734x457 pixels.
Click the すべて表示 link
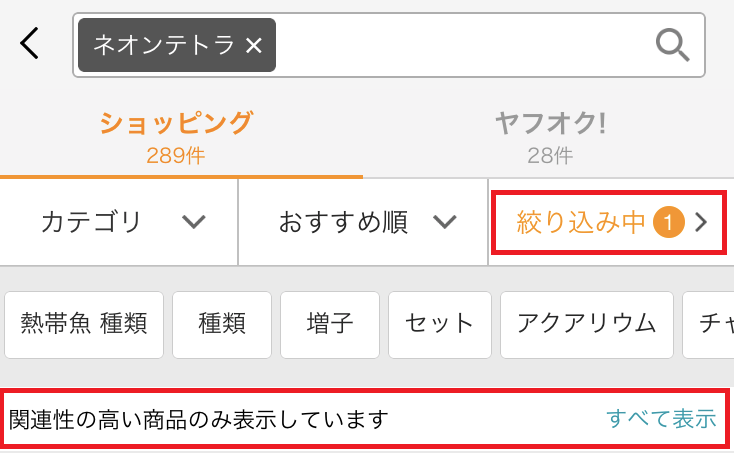(661, 419)
